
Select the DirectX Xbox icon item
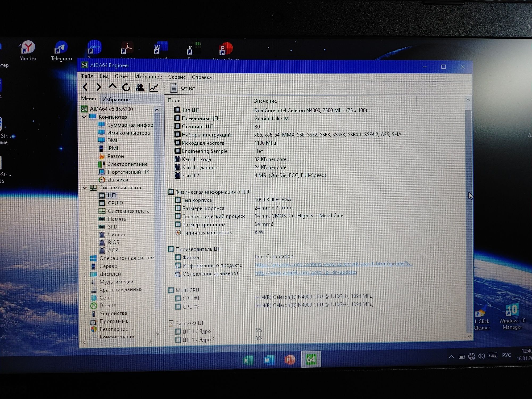103,306
